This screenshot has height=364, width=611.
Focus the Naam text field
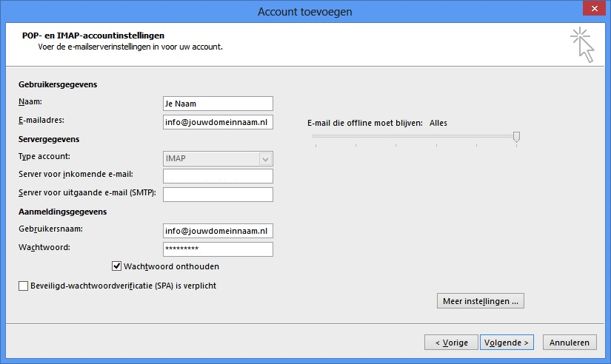click(218, 104)
